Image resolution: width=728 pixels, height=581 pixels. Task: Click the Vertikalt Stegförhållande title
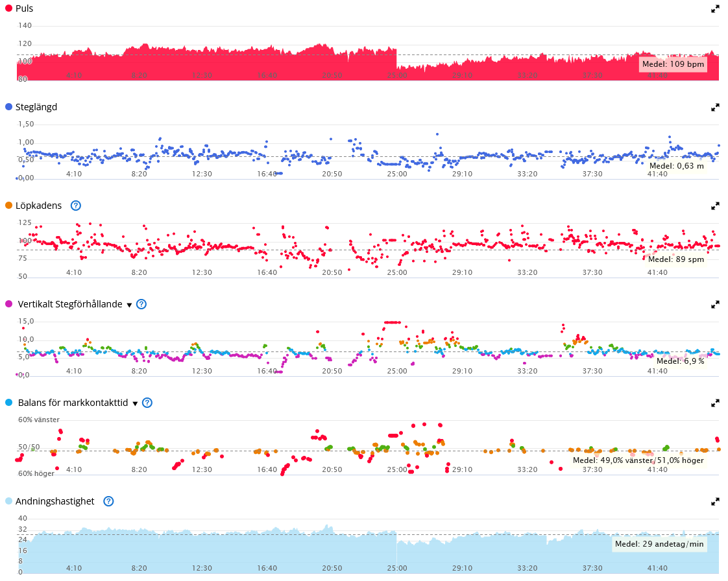70,304
